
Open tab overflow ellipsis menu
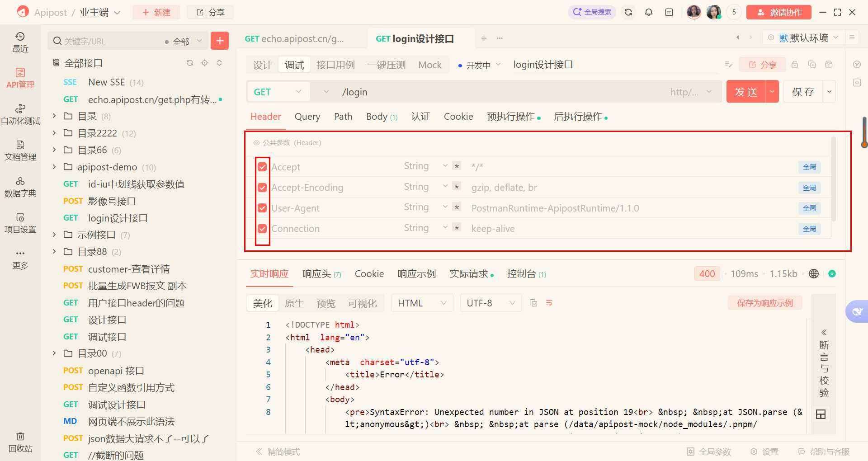point(500,38)
